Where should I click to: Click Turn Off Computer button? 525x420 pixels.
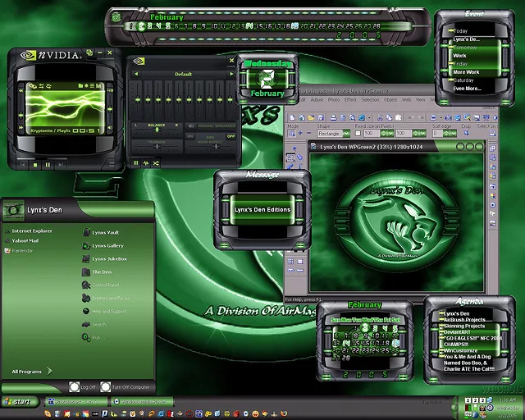coord(125,387)
